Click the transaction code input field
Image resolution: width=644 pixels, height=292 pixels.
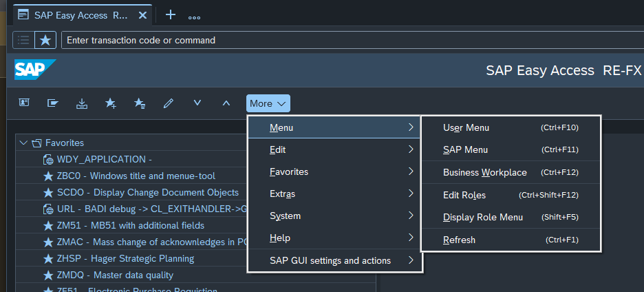point(344,40)
